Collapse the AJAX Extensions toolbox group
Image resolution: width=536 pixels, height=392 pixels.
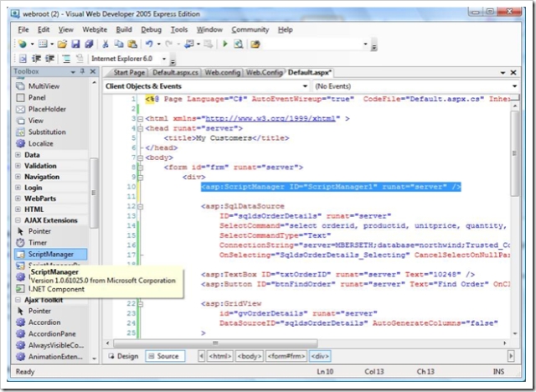coord(18,220)
